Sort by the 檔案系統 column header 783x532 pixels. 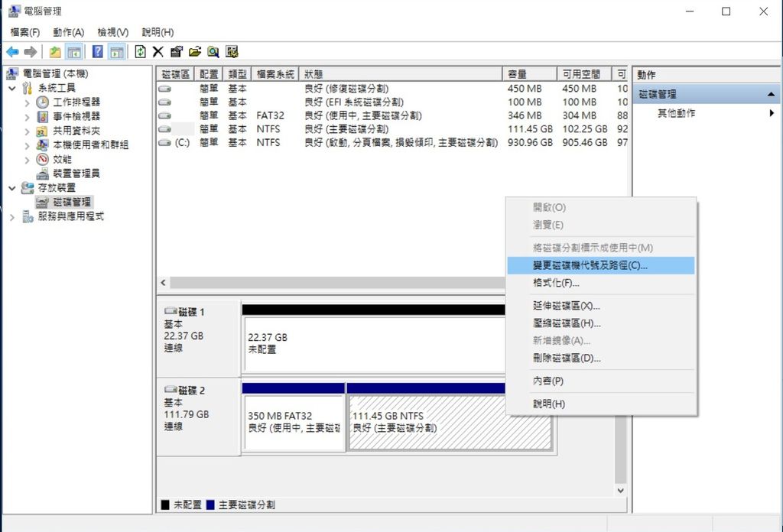click(x=275, y=74)
